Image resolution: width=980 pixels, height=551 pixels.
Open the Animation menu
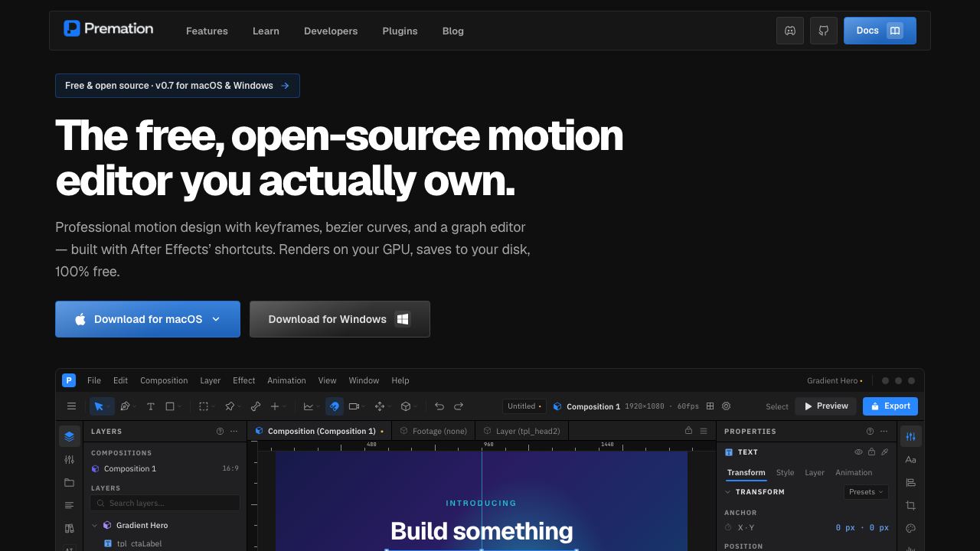pos(286,380)
